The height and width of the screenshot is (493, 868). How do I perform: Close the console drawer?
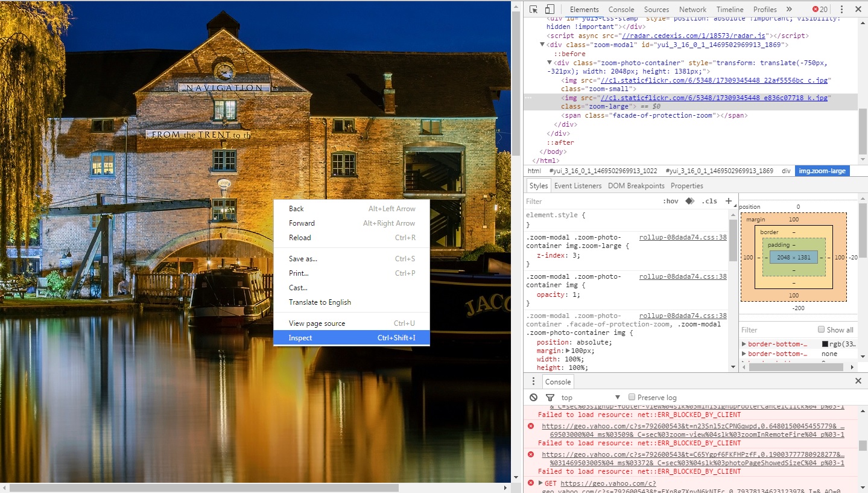858,381
